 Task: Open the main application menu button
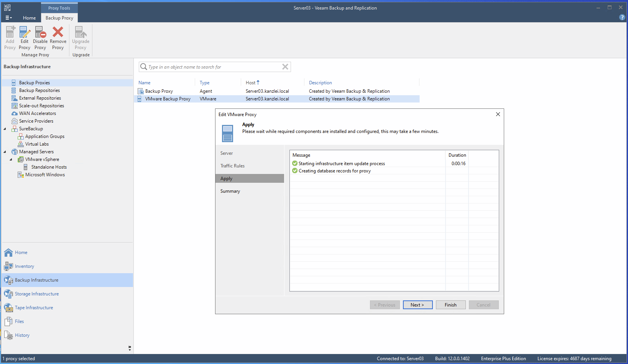click(x=8, y=18)
